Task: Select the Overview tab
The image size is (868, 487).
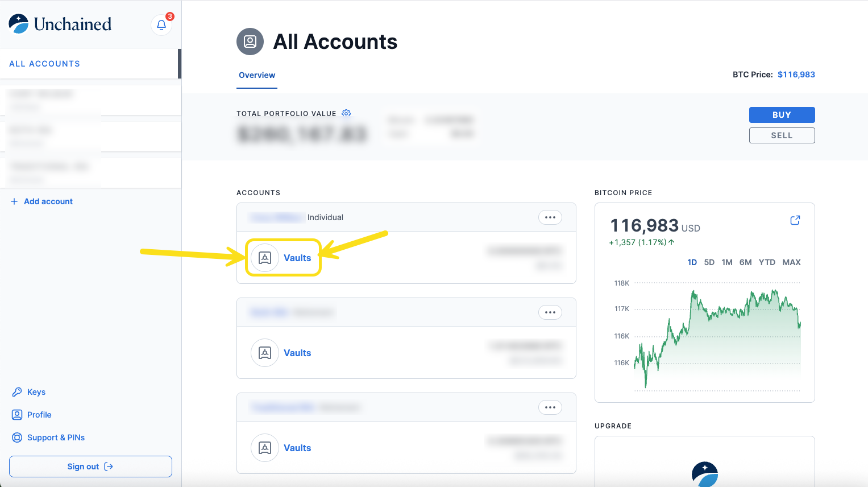Action: [x=257, y=75]
